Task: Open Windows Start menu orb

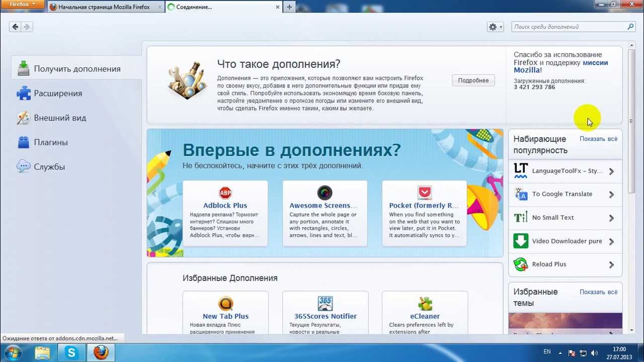Action: [x=12, y=352]
